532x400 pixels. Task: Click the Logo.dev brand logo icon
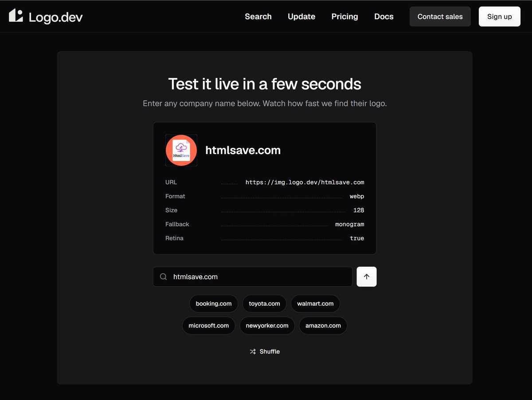tap(16, 16)
